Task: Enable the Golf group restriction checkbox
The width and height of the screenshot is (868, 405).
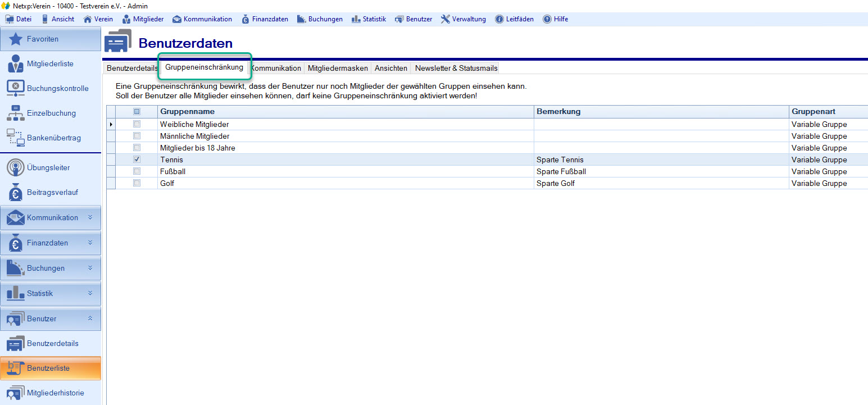Action: point(137,183)
